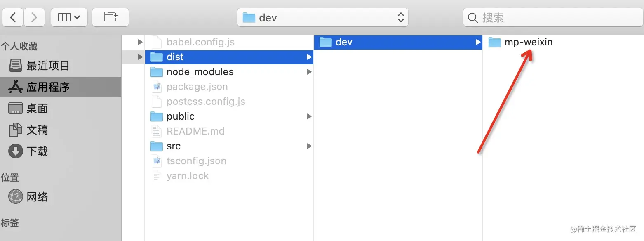Viewport: 644px width, 241px height.
Task: Select the node_modules folder
Action: point(200,72)
